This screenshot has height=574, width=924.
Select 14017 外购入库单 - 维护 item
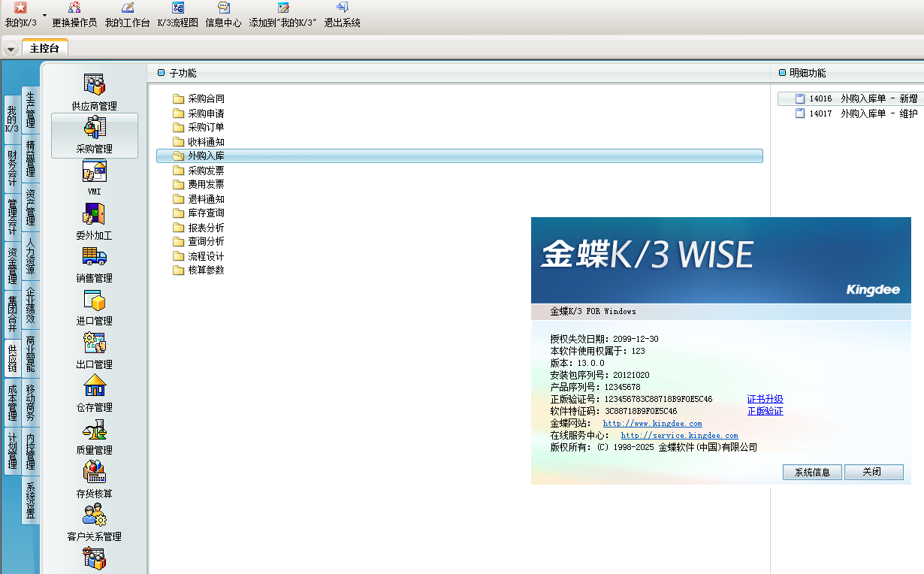click(856, 113)
